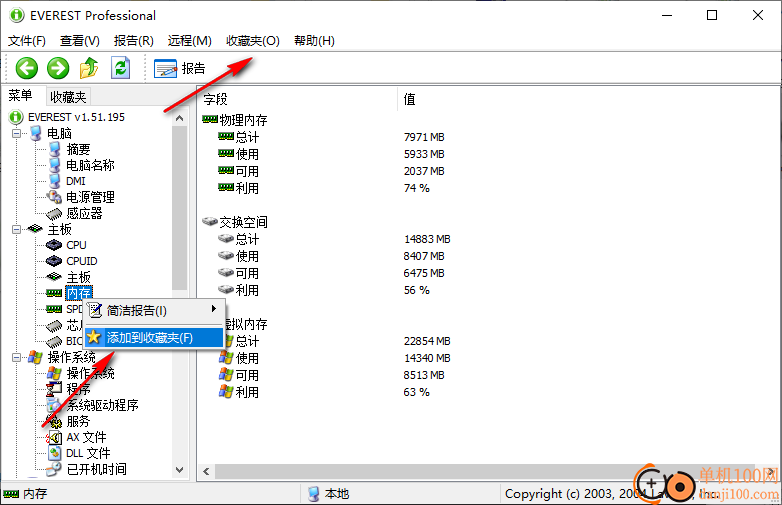Select the 电脑名称 tree item
The image size is (782, 505).
click(90, 165)
